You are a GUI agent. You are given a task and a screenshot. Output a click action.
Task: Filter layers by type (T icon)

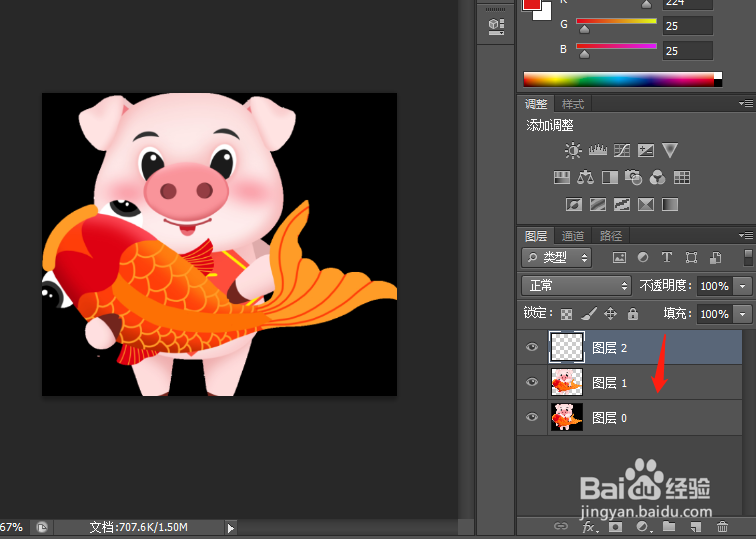(x=667, y=257)
